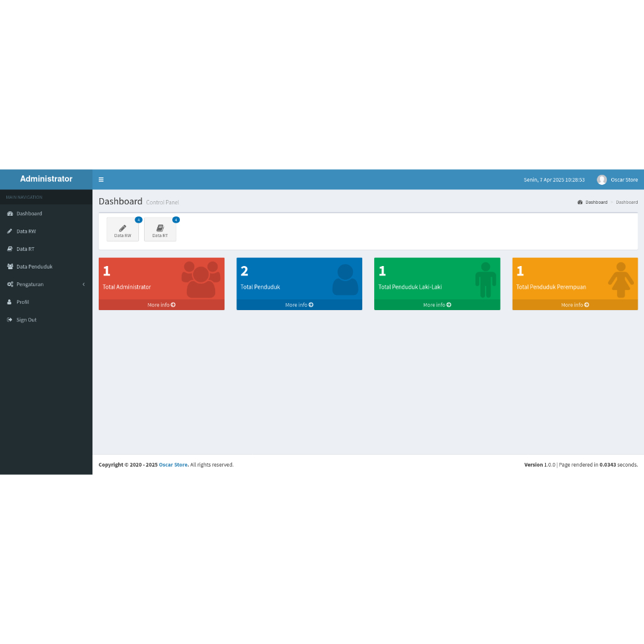Image resolution: width=644 pixels, height=644 pixels.
Task: Click the group icon next to Data Penduduk
Action: [10, 267]
